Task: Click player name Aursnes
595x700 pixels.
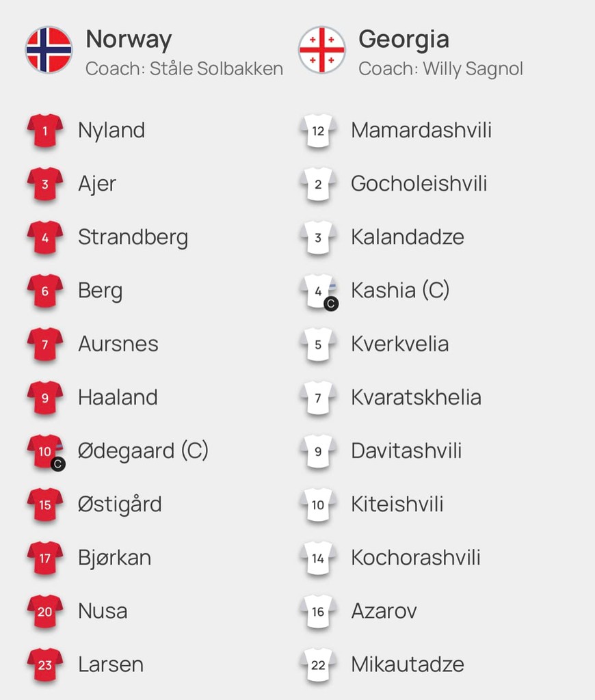Action: click(x=118, y=344)
